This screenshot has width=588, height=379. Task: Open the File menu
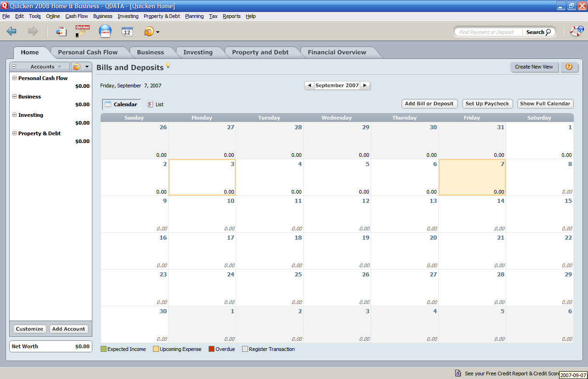tap(6, 16)
